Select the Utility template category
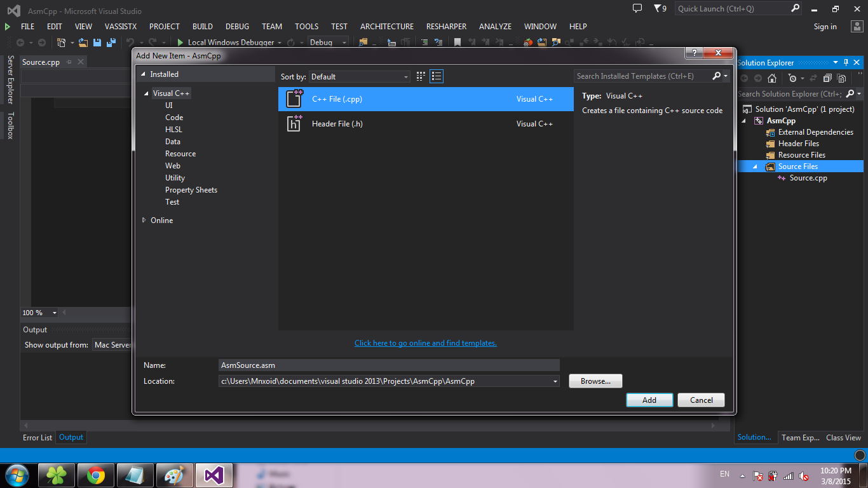 (x=175, y=178)
